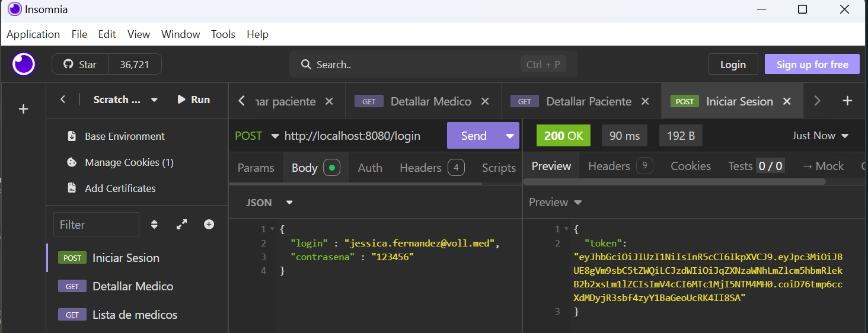Click the request URL field
Screen dimensions: 868x333
click(x=362, y=136)
